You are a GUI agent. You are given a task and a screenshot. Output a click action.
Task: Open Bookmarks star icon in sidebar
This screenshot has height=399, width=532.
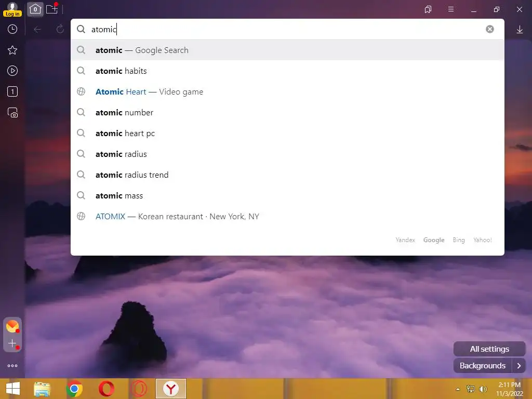(x=12, y=50)
